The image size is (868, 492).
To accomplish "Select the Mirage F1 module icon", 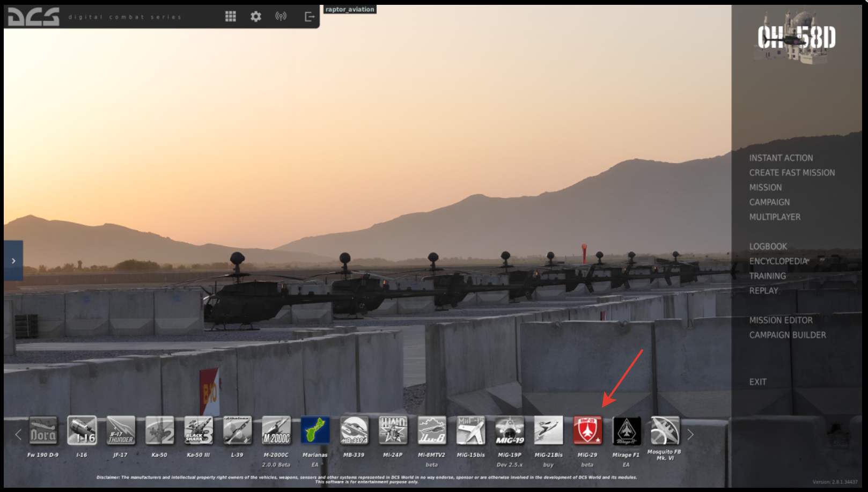I will [x=626, y=430].
